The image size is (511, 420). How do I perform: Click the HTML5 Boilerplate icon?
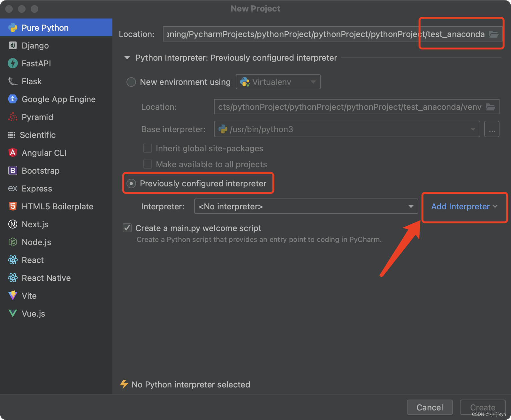point(13,206)
